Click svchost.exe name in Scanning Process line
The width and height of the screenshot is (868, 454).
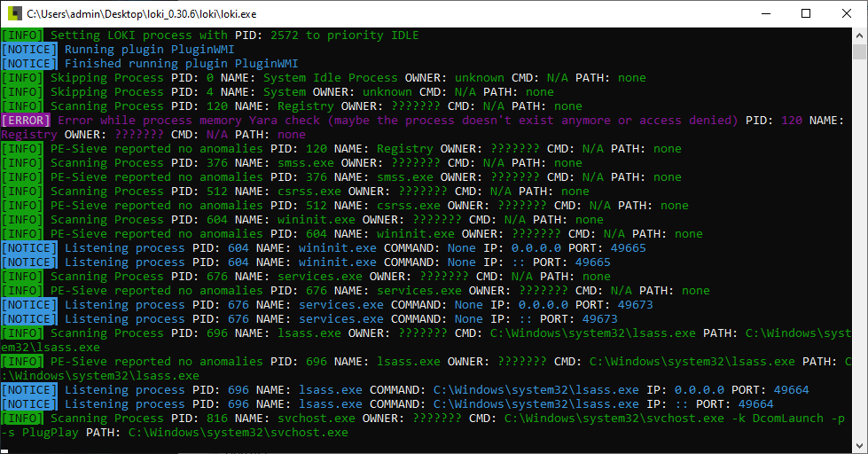pos(317,419)
